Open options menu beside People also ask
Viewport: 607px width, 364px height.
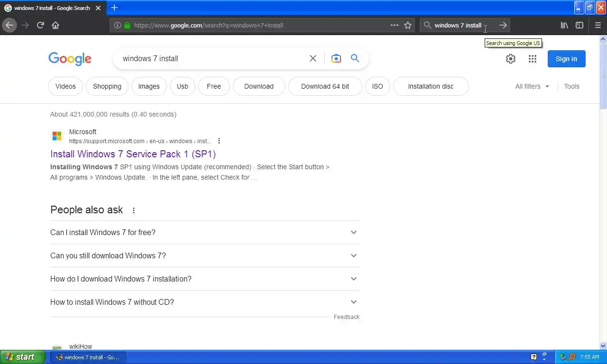(134, 210)
